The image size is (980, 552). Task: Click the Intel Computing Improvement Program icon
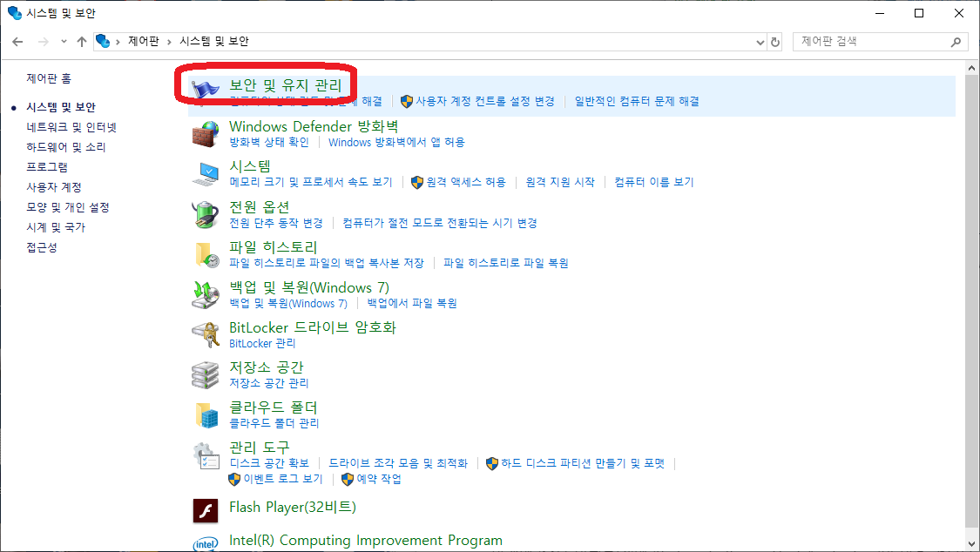click(205, 543)
